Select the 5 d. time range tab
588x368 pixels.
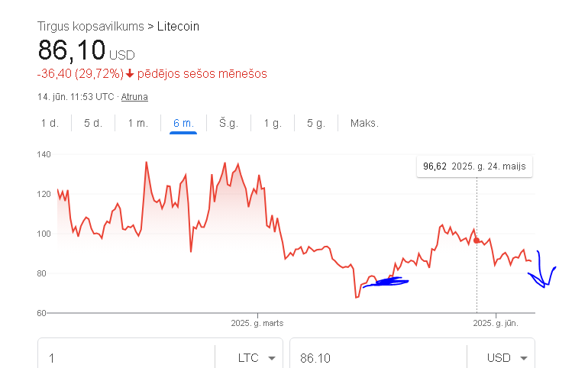point(93,123)
